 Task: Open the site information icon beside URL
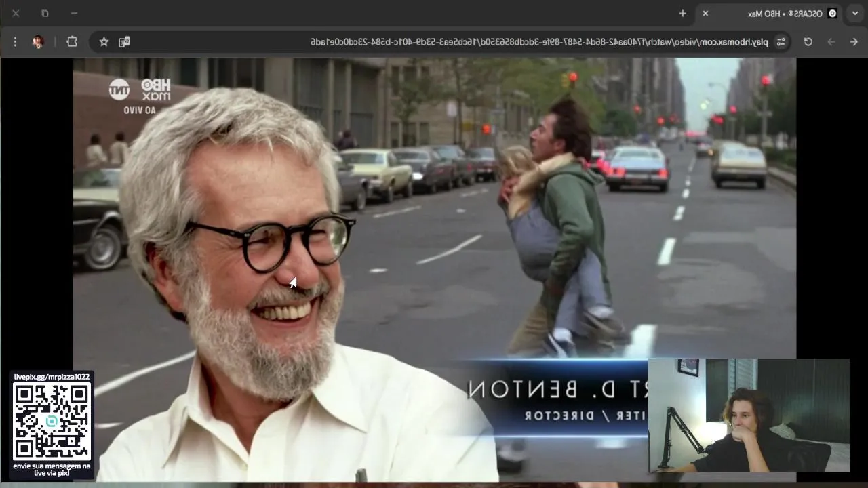pos(781,42)
